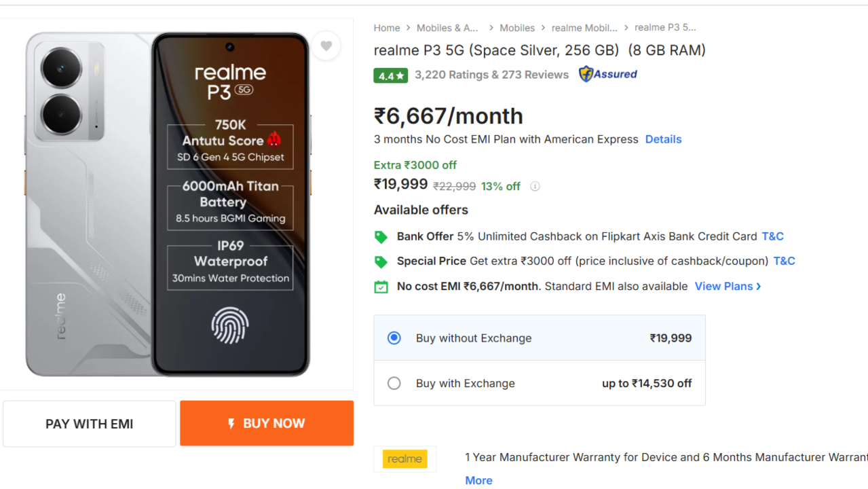This screenshot has height=489, width=868.
Task: Click the Flipkart Assured badge
Action: [608, 74]
